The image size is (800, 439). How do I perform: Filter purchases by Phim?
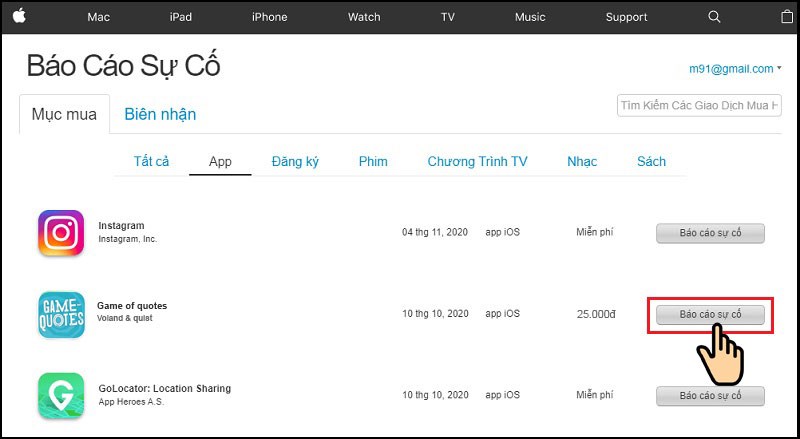coord(373,162)
